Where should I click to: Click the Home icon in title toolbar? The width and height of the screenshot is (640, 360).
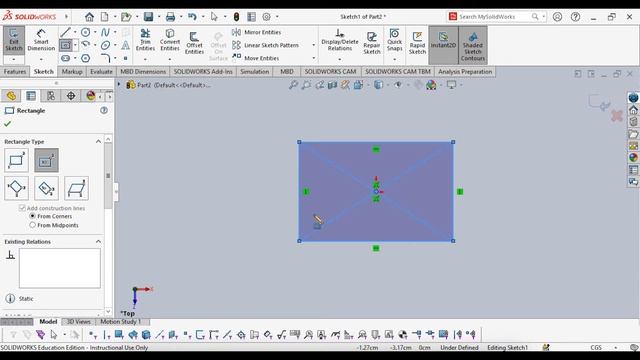coord(89,17)
